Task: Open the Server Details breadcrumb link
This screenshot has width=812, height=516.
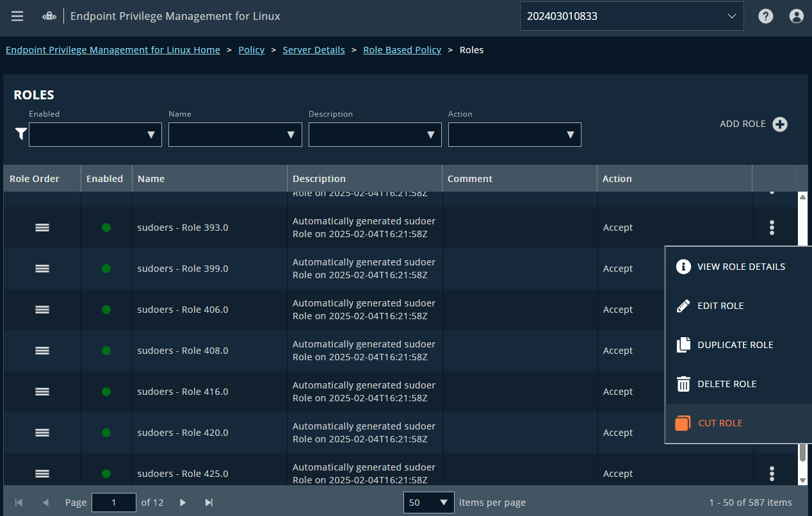Action: [314, 50]
